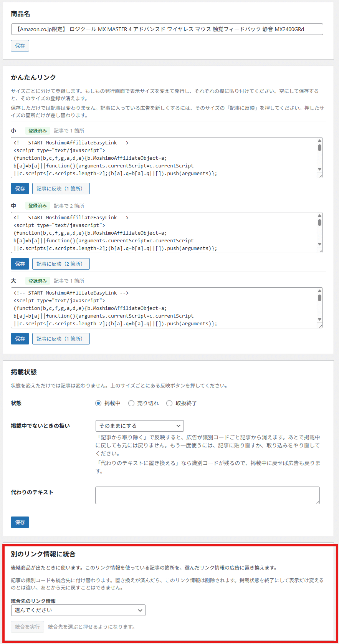This screenshot has height=644, width=339.
Task: Click 記事に反映（2 箇所） button
Action: 61,264
